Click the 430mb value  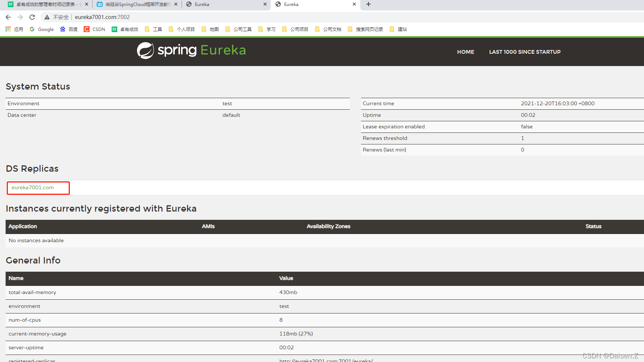[288, 292]
